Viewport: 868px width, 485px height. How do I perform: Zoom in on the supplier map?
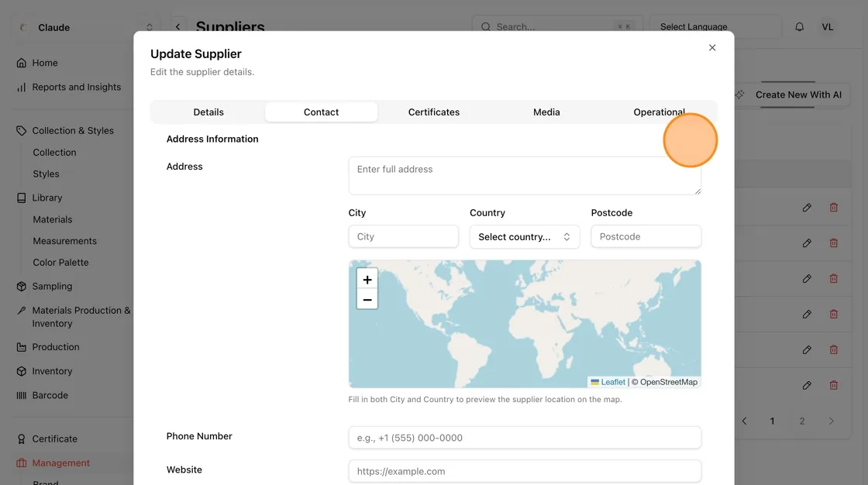367,280
